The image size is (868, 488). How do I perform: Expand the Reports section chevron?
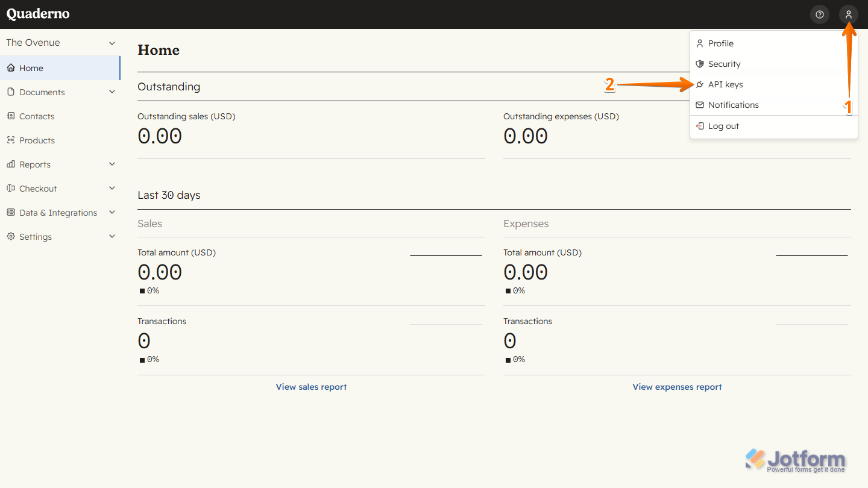coord(112,163)
